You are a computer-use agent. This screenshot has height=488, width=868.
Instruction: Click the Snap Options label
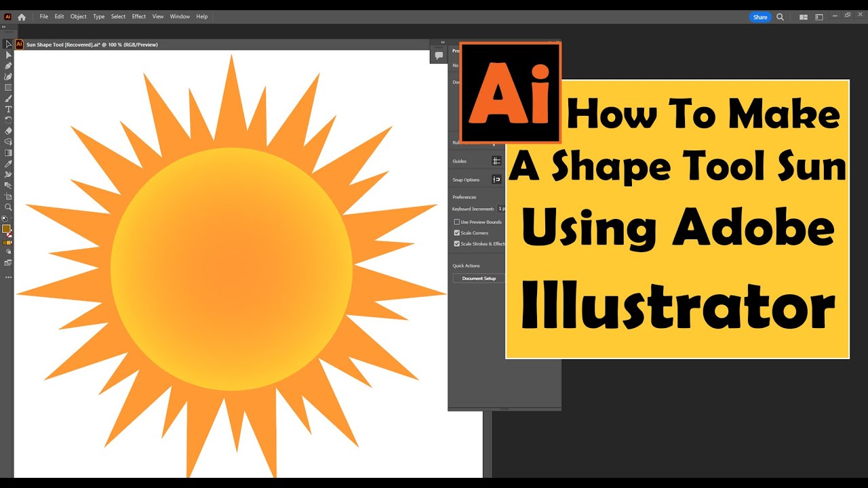[466, 180]
